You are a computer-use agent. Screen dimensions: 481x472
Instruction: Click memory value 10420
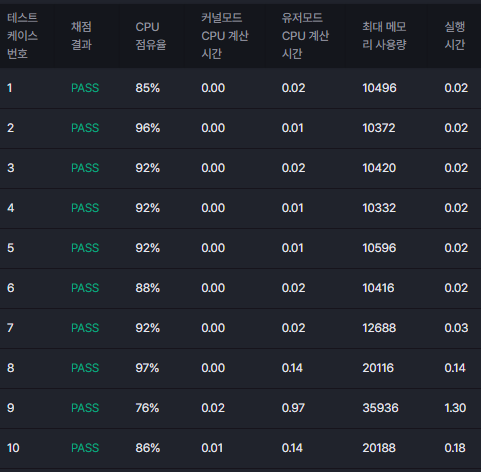tap(379, 168)
